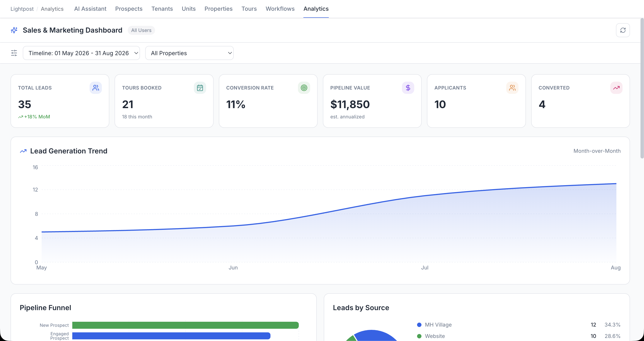Switch to the Properties tab
This screenshot has height=341, width=644.
click(219, 9)
